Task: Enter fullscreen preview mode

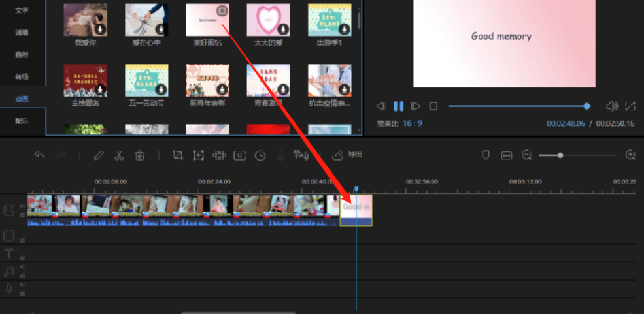Action: pos(630,106)
